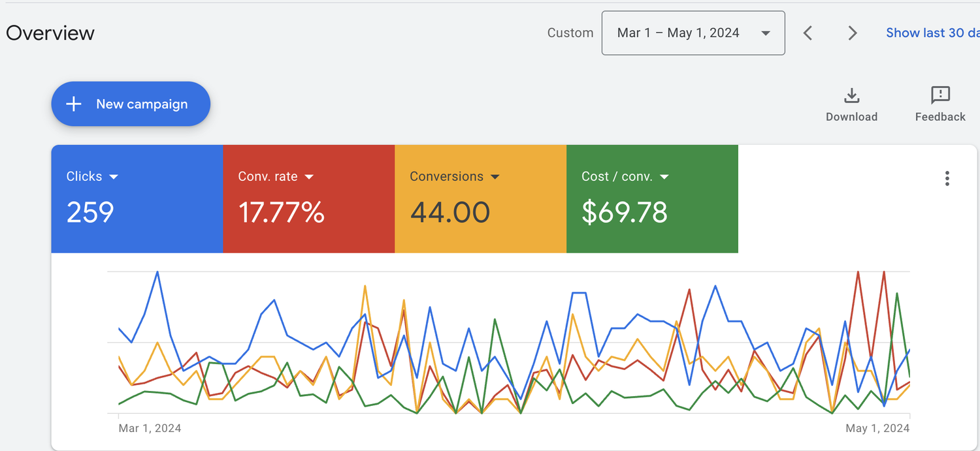
Task: Select the green $69.78 cost scorecard
Action: pos(652,199)
